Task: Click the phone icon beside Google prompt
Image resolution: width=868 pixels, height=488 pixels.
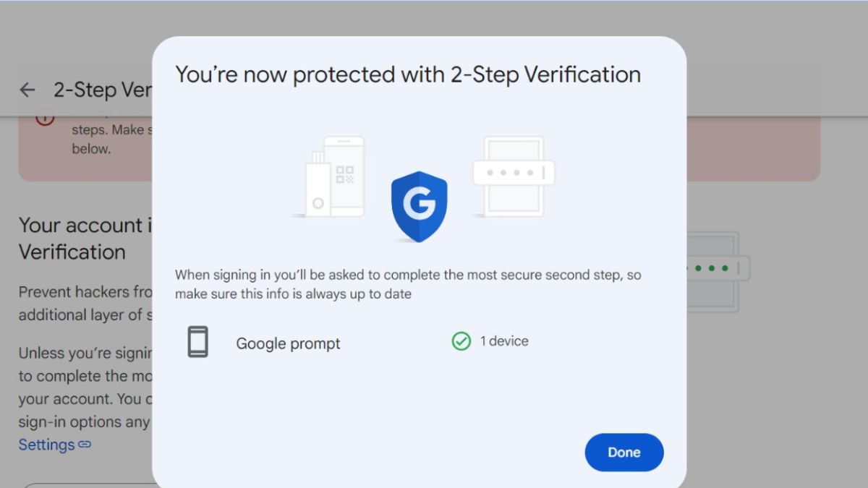Action: pyautogui.click(x=197, y=342)
